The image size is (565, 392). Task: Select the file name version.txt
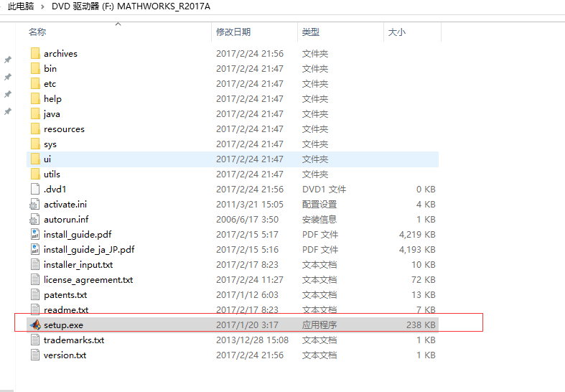65,355
